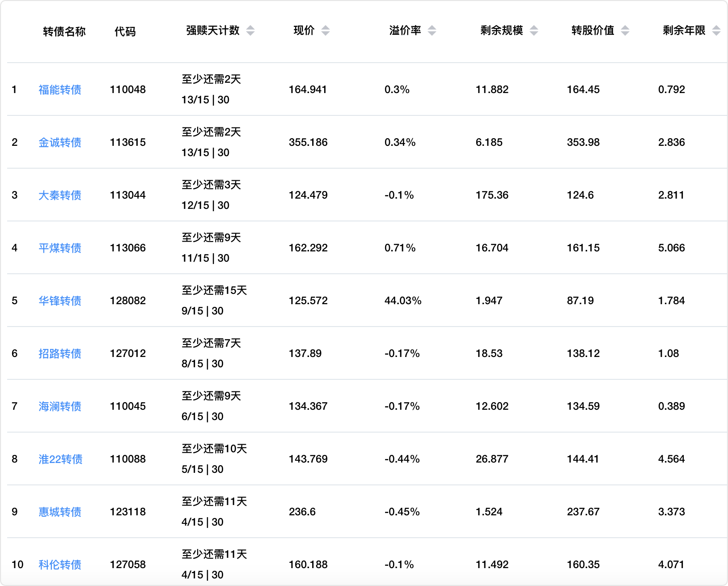Open 海澜转债 details page
The width and height of the screenshot is (728, 586).
(60, 407)
